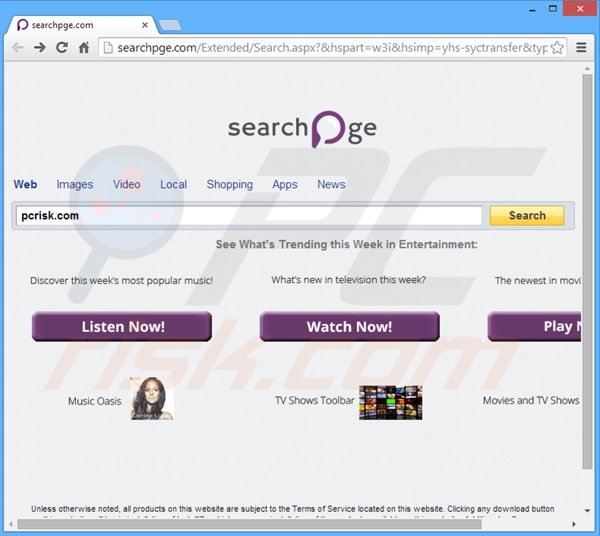The width and height of the screenshot is (600, 536).
Task: Bookmark this page with the star icon
Action: coord(557,48)
